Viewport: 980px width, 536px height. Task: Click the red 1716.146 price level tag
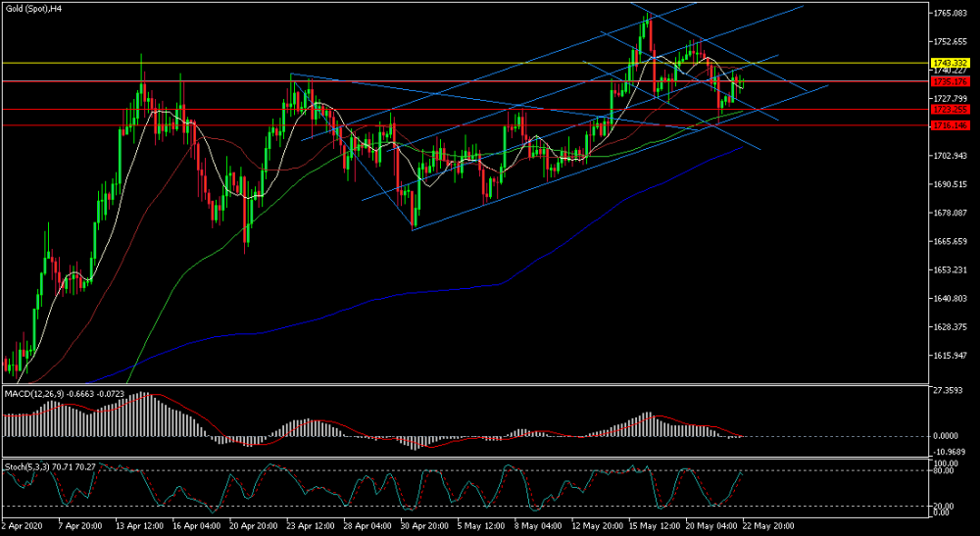[950, 125]
